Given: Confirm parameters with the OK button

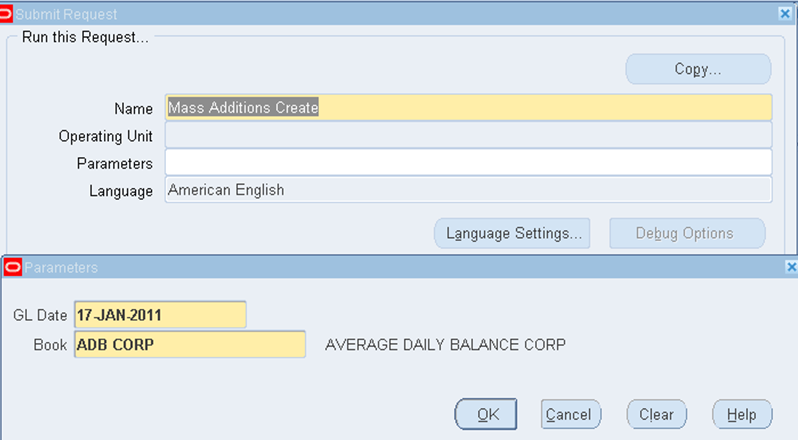Looking at the screenshot, I should [x=486, y=415].
